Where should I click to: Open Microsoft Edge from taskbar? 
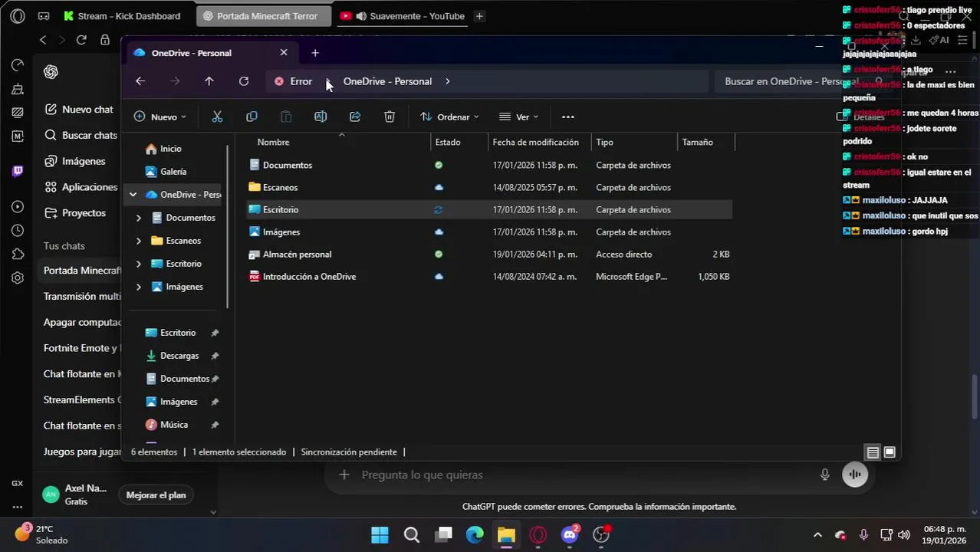475,535
